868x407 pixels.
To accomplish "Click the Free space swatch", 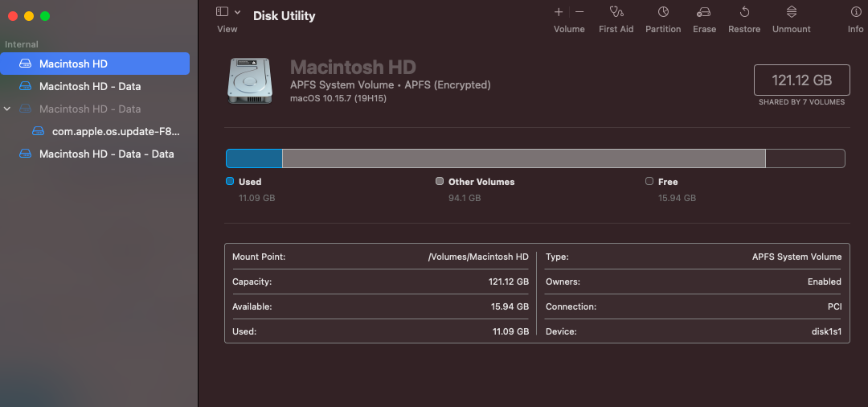I will (649, 181).
